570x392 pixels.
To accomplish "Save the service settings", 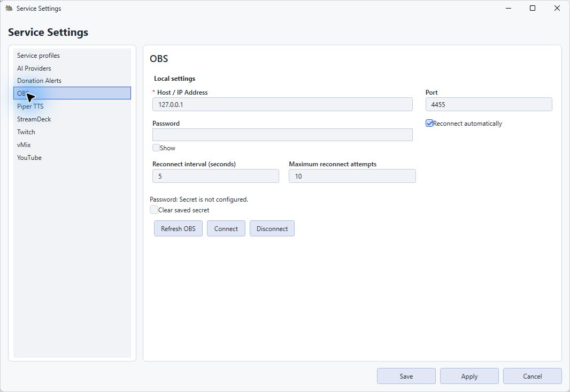I will (406, 376).
